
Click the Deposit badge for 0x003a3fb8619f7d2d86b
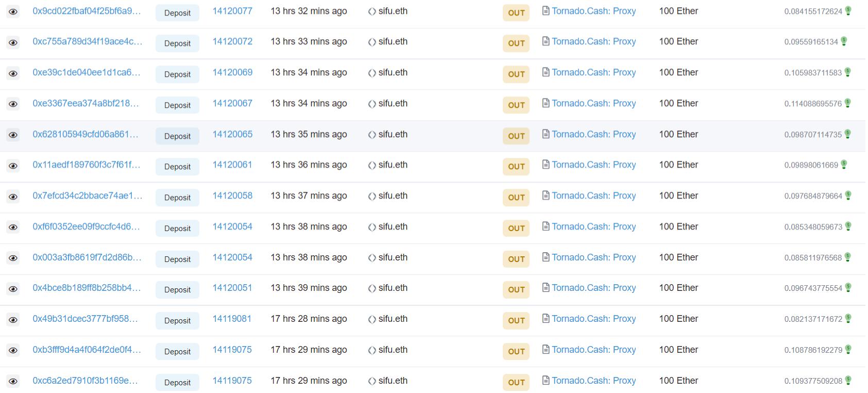click(x=177, y=259)
